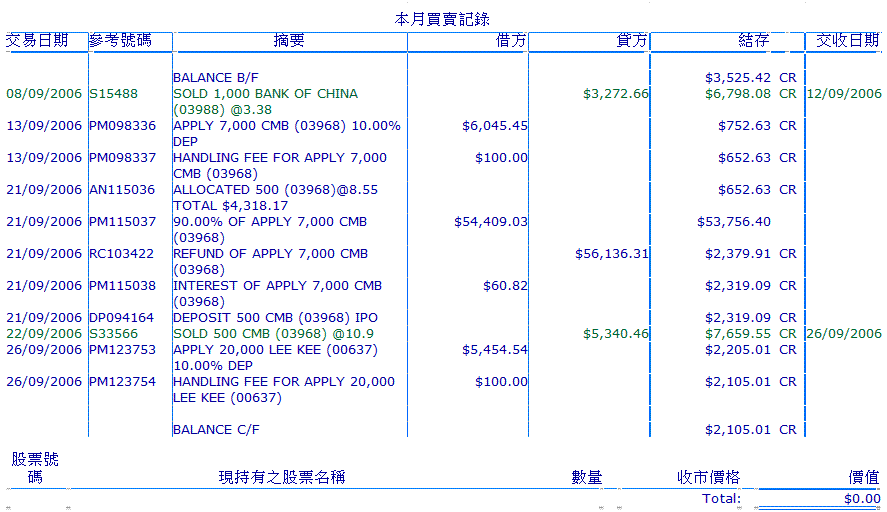
Task: Select the 結存 column header
Action: pyautogui.click(x=753, y=41)
